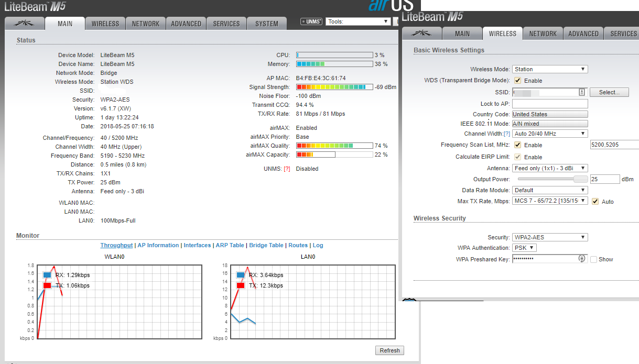Click the blue RX legend marker on the LAN0 graph
The height and width of the screenshot is (364, 639).
coord(241,275)
